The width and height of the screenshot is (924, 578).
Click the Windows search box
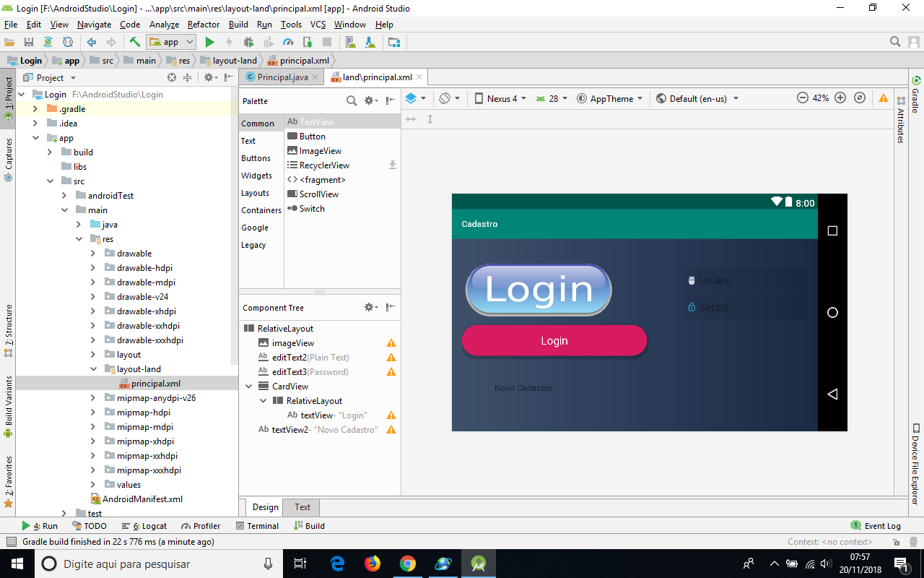pyautogui.click(x=158, y=564)
